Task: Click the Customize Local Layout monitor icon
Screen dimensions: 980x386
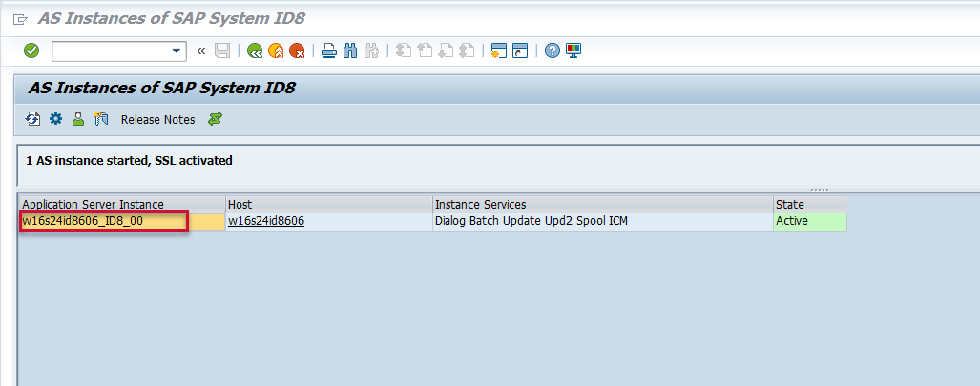Action: click(x=573, y=51)
